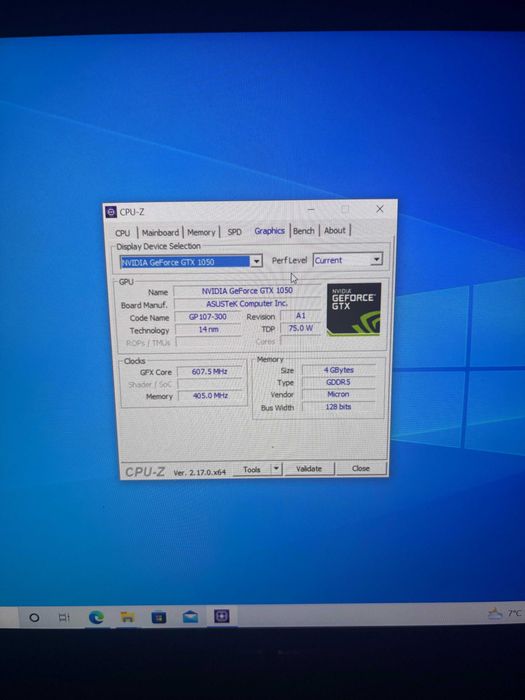Minimize the CPU-Z window
This screenshot has width=525, height=700.
point(311,209)
